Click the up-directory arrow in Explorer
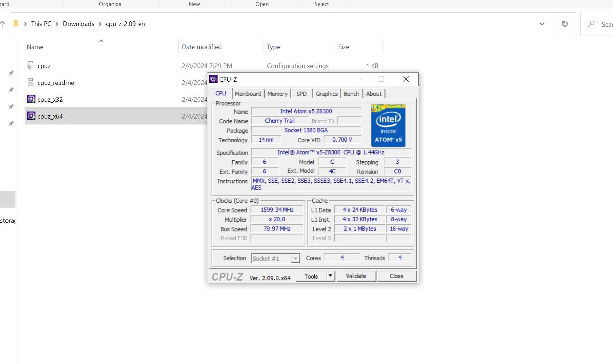 coord(3,24)
